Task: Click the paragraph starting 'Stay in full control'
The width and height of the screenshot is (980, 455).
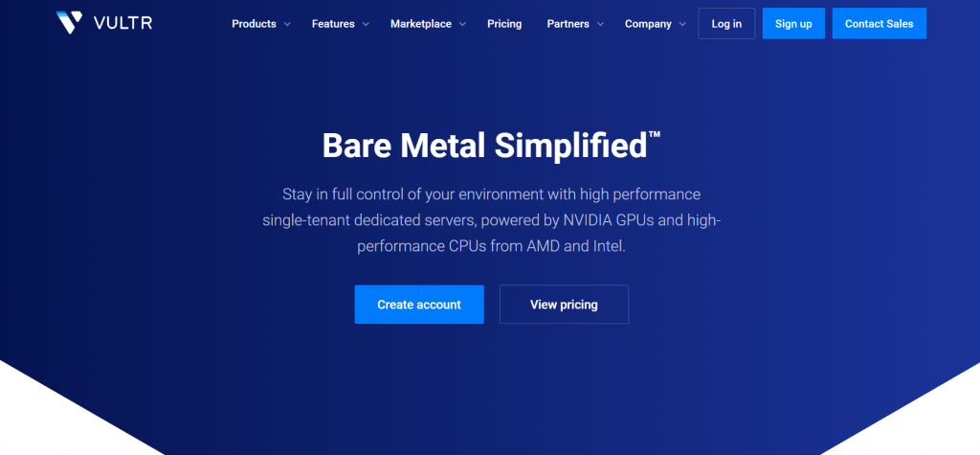Action: 491,220
